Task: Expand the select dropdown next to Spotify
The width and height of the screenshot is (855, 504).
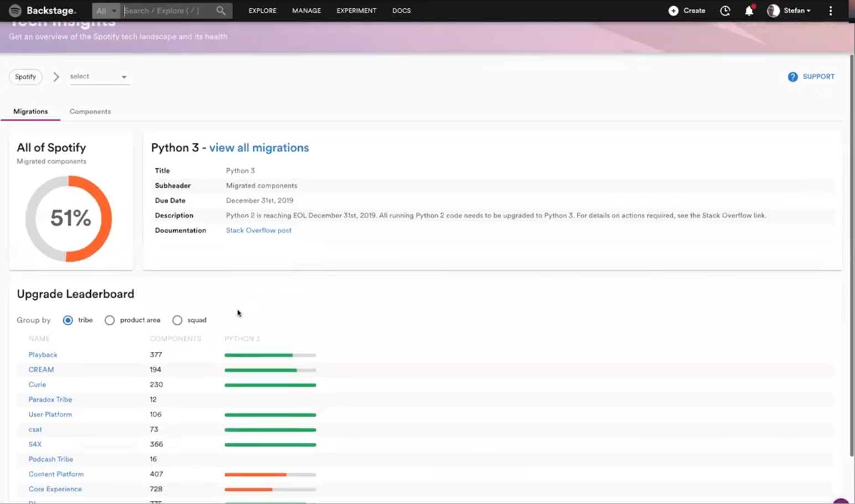Action: [99, 77]
